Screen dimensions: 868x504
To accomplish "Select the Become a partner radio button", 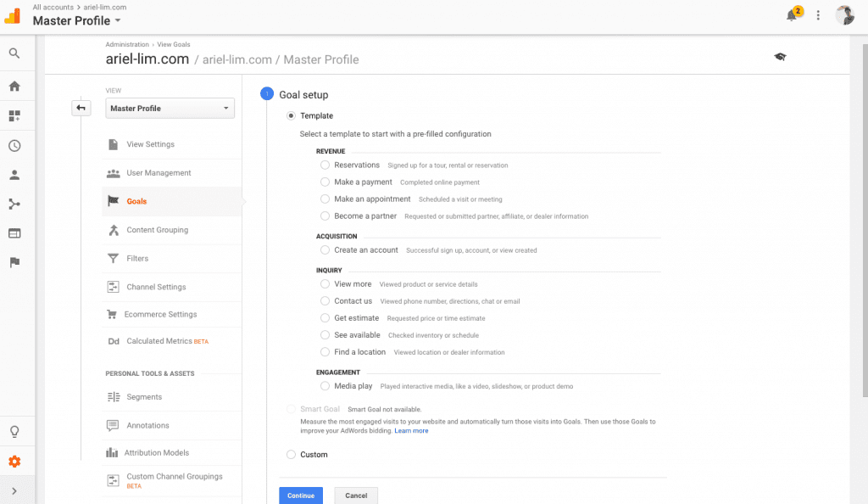I will 325,216.
